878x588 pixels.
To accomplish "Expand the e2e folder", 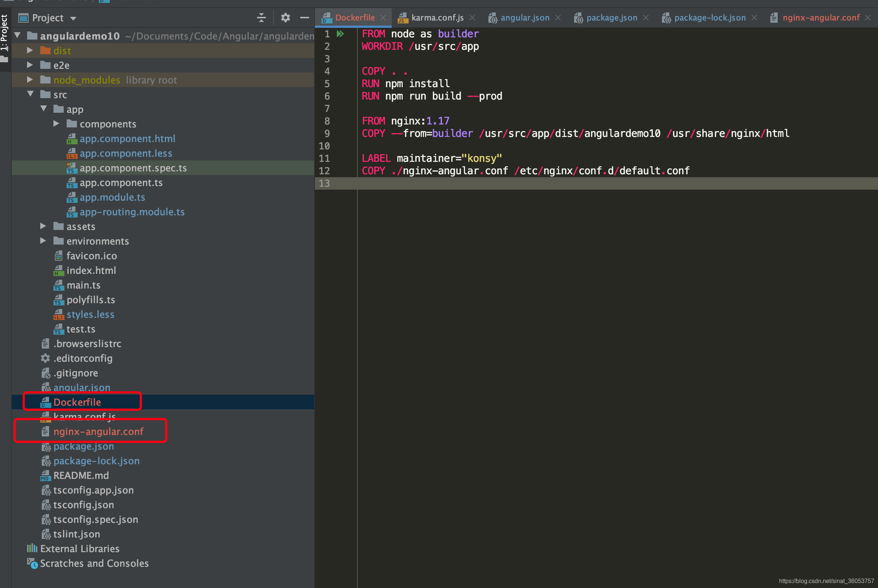I will click(30, 65).
